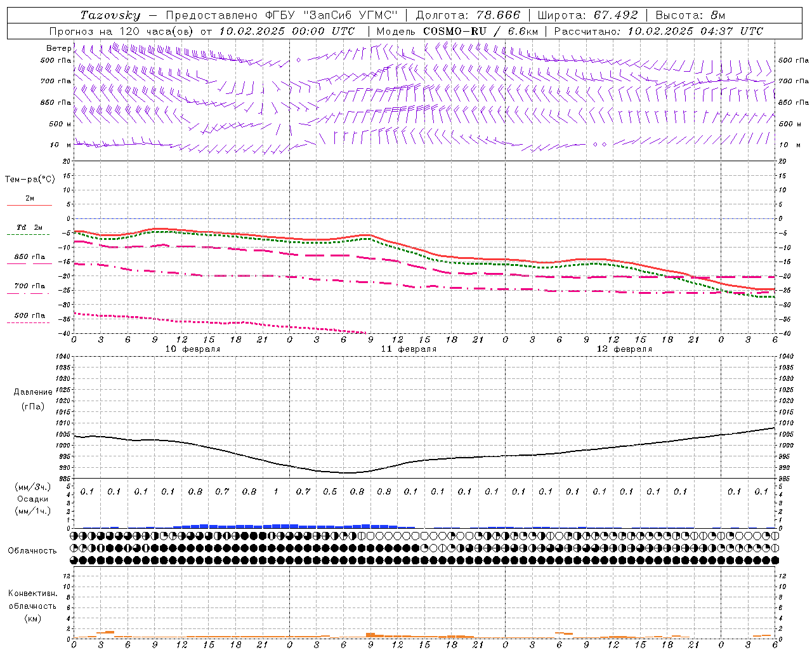Image resolution: width=812 pixels, height=650 pixels.
Task: Click the 'Облачность' cloud cover label
Action: coord(32,551)
